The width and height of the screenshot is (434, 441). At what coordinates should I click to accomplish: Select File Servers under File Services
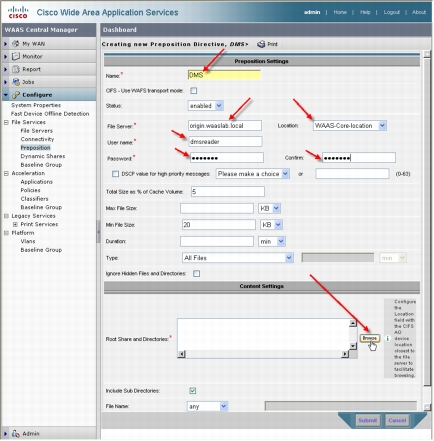click(x=37, y=131)
